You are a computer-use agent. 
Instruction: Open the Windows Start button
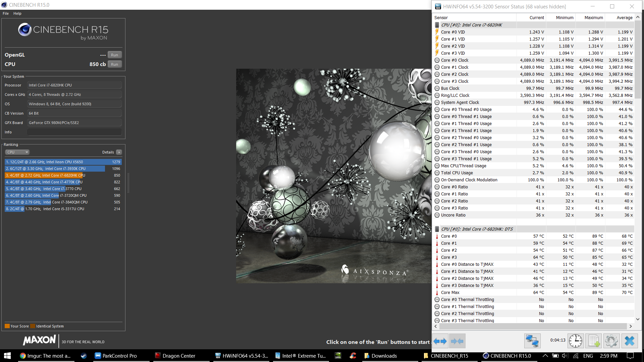7,356
